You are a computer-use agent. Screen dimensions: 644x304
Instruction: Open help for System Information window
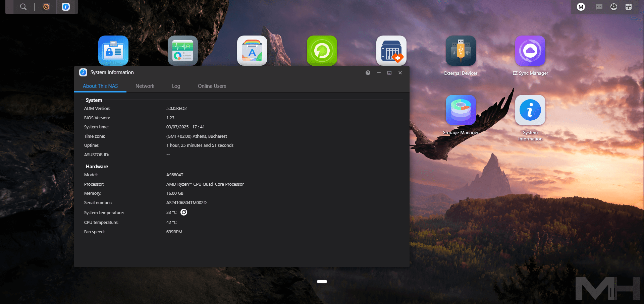pyautogui.click(x=368, y=73)
